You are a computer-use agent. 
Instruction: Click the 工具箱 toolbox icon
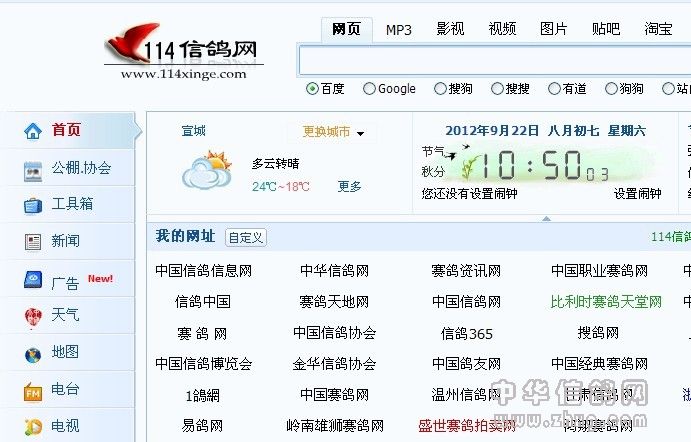33,206
